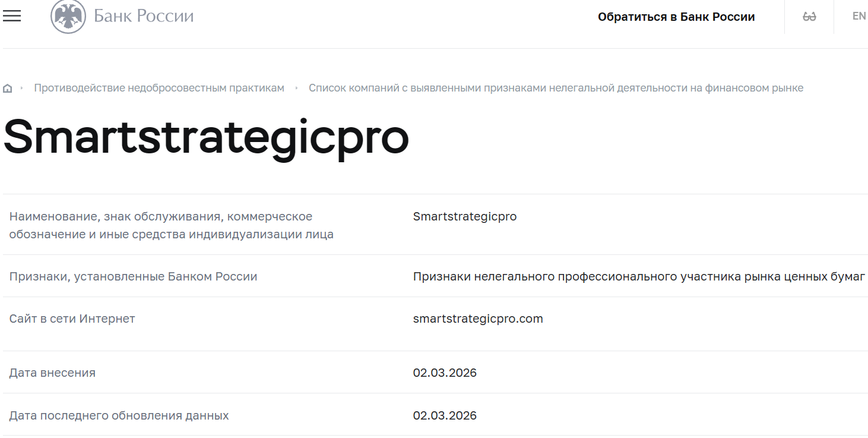Click the chevron before the «Список компаний» breadcrumb
868x438 pixels.
[x=296, y=87]
